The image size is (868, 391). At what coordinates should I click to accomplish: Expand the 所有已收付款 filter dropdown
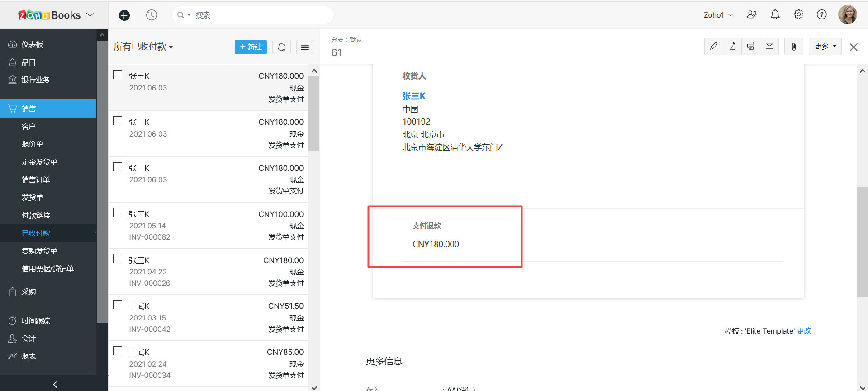click(143, 47)
